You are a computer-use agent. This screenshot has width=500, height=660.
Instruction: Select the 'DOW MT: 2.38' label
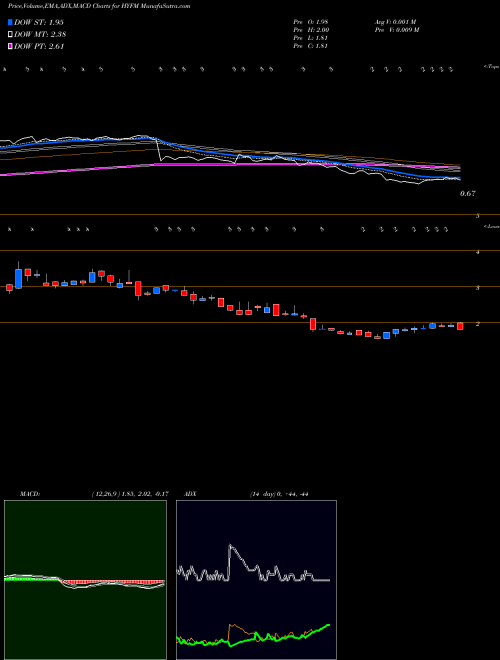pyautogui.click(x=40, y=35)
